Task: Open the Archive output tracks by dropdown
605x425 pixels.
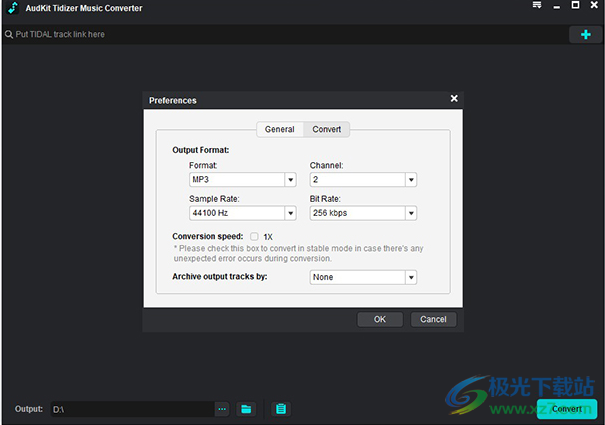Action: point(363,277)
